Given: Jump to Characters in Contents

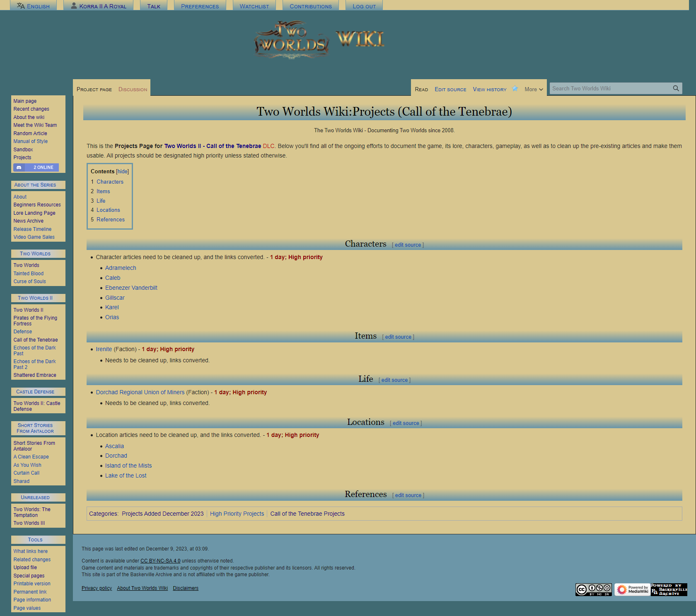Looking at the screenshot, I should (x=110, y=182).
